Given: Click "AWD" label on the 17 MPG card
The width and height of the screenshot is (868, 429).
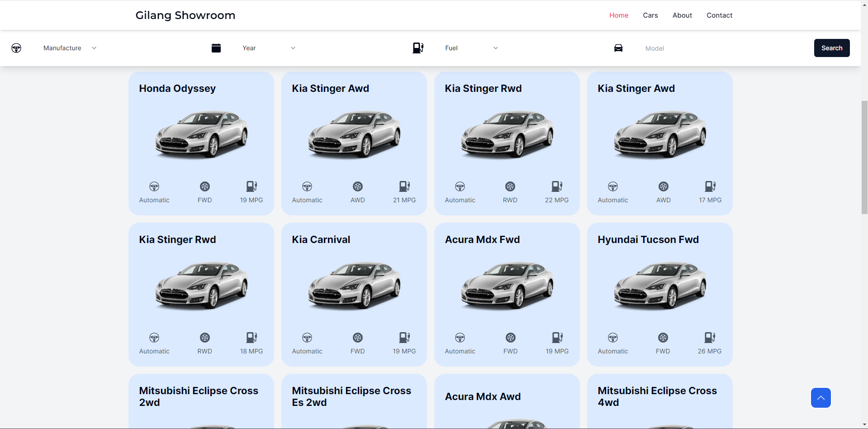Looking at the screenshot, I should coord(664,200).
